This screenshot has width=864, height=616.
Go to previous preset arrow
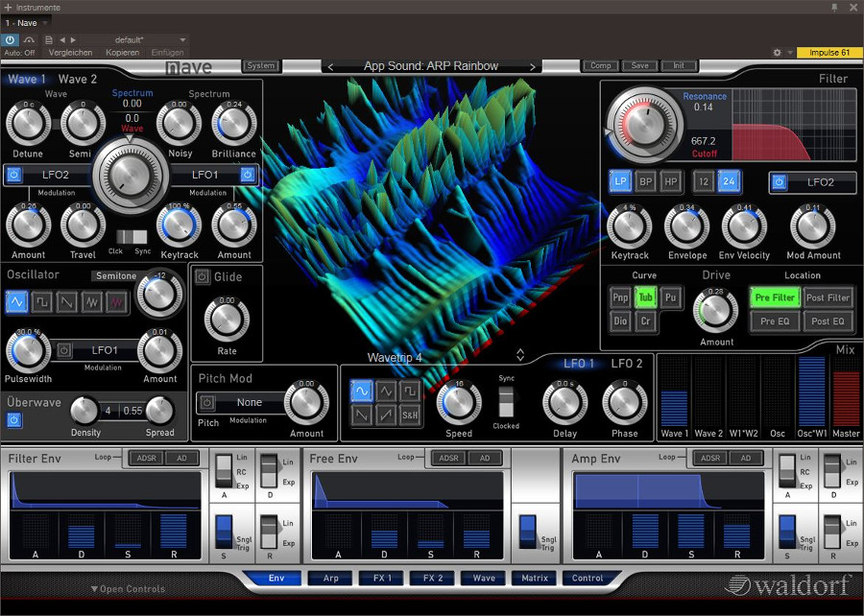pos(62,39)
